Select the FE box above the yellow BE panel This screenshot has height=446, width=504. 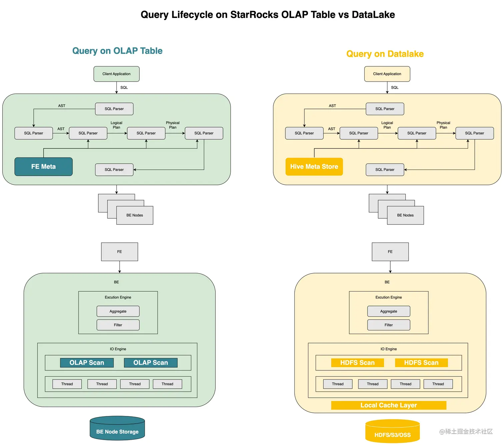pos(390,252)
